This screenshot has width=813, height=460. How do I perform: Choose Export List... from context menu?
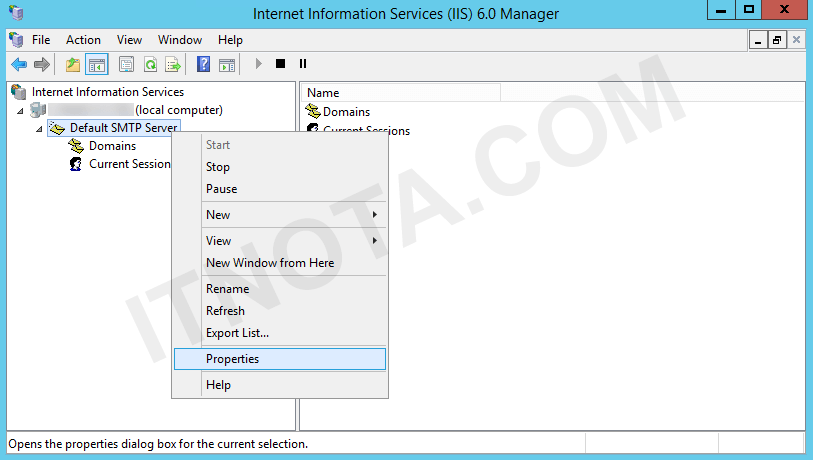click(280, 333)
